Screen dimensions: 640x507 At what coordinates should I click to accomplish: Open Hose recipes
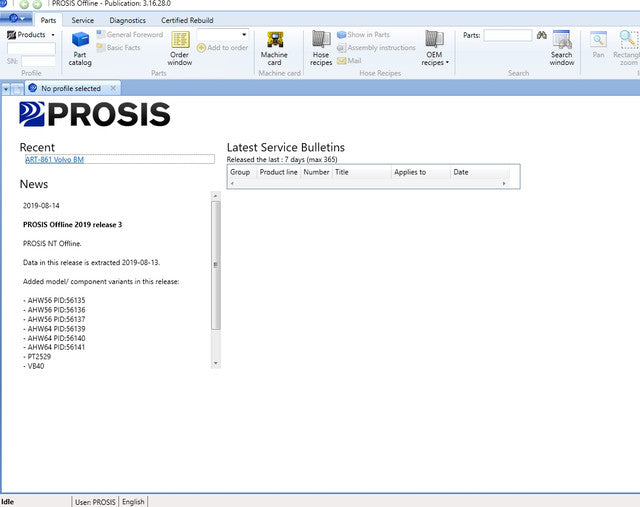pyautogui.click(x=321, y=48)
